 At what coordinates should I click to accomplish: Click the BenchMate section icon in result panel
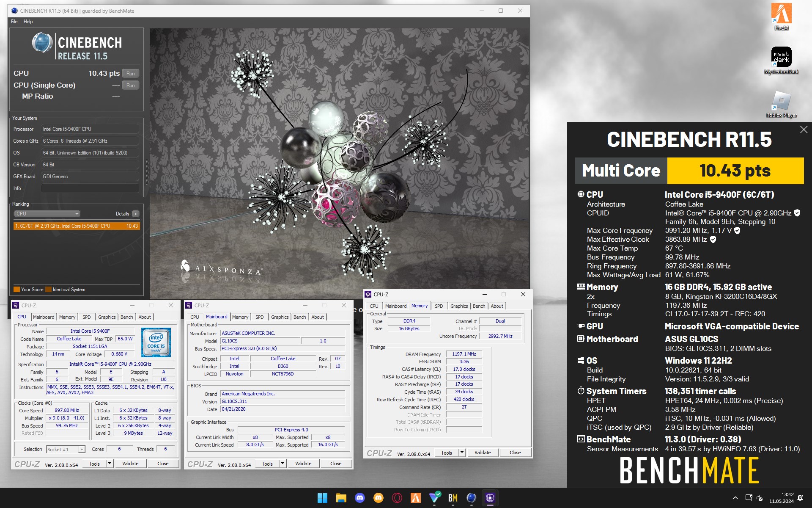581,439
